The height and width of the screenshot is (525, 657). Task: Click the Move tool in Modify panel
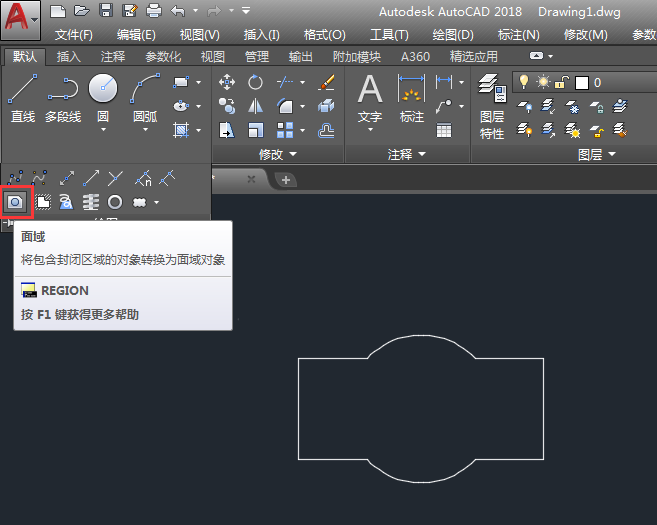(227, 82)
